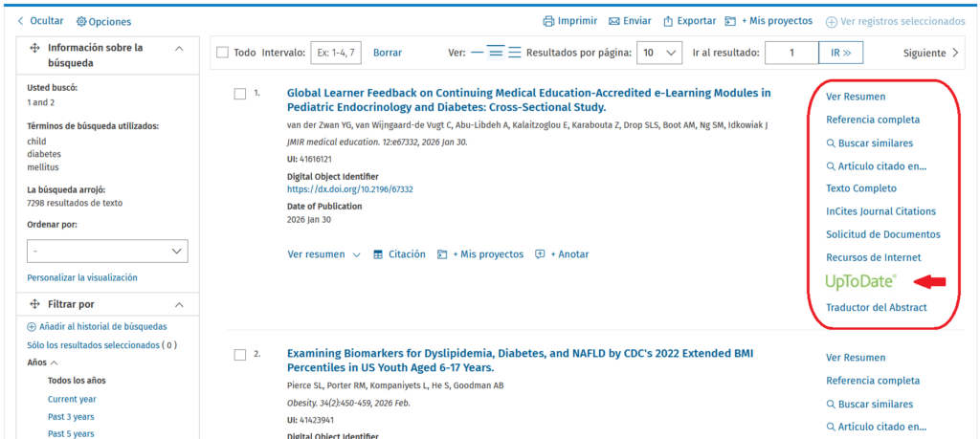
Task: Click the Siguiente next page button
Action: pyautogui.click(x=931, y=53)
